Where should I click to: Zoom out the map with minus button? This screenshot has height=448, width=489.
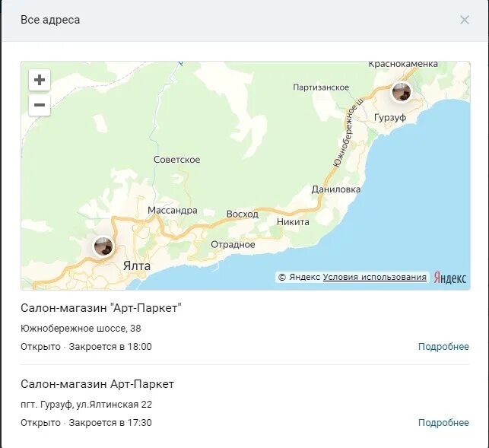coord(40,105)
